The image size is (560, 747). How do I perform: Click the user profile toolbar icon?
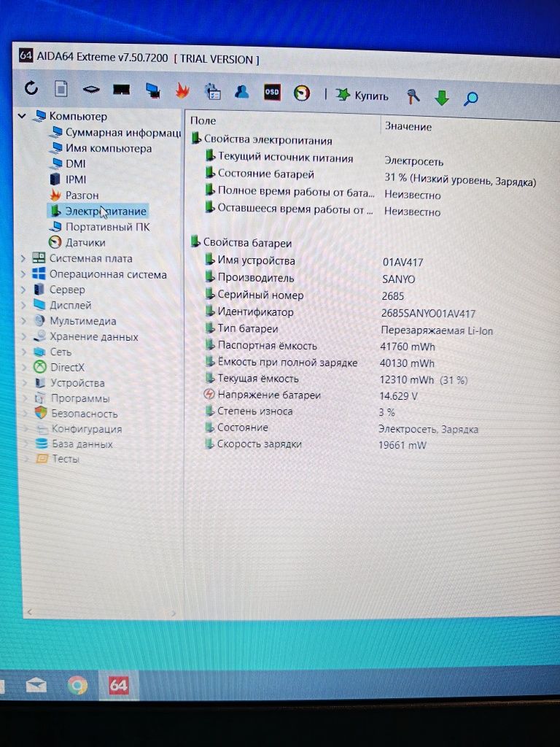coord(242,91)
